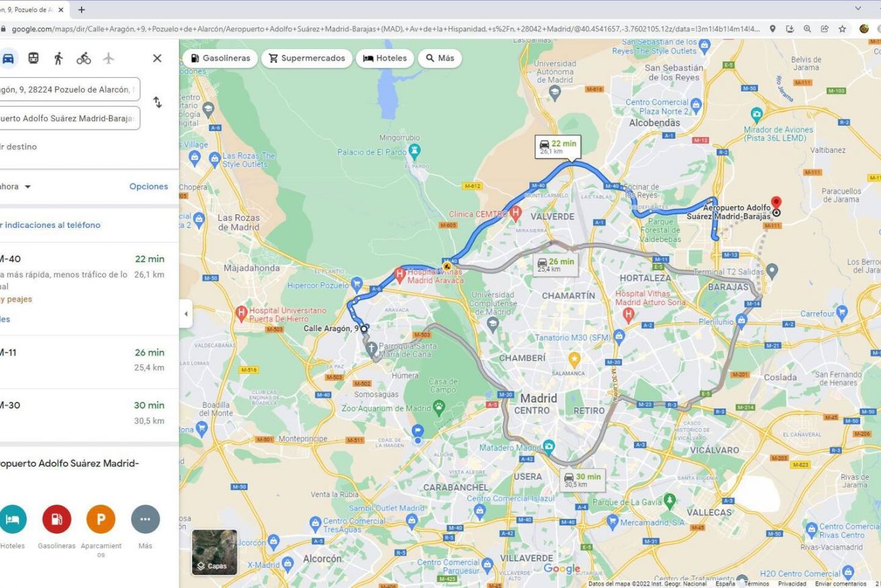This screenshot has width=881, height=588.
Task: Open Privacidad link in map footer
Action: click(x=792, y=584)
